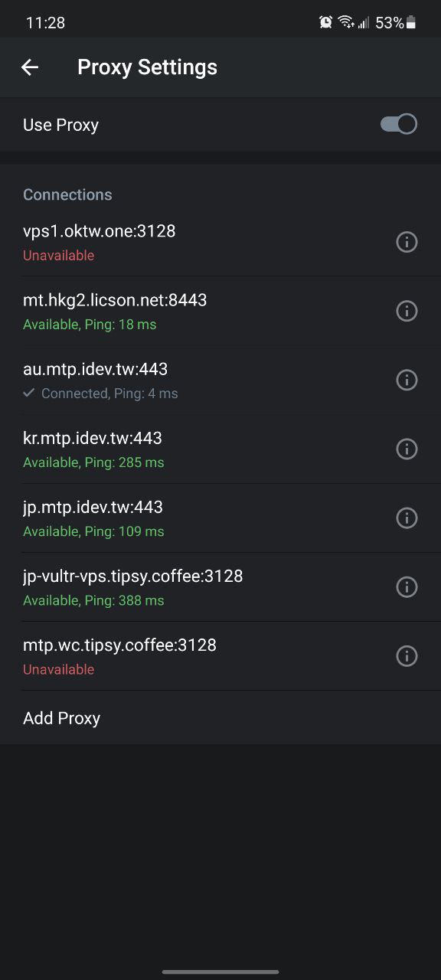Tap the back arrow in header
441x980 pixels.
coord(29,67)
